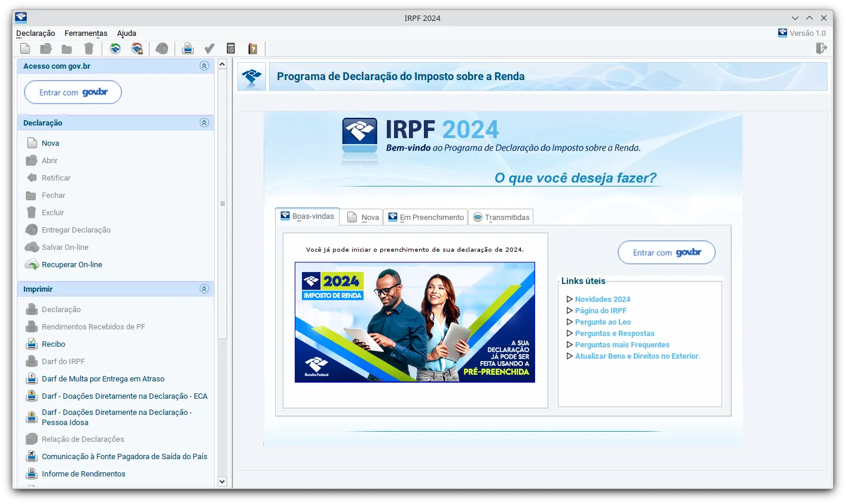Expand the Novidades 2024 link arrow
The width and height of the screenshot is (846, 504).
[x=569, y=300]
